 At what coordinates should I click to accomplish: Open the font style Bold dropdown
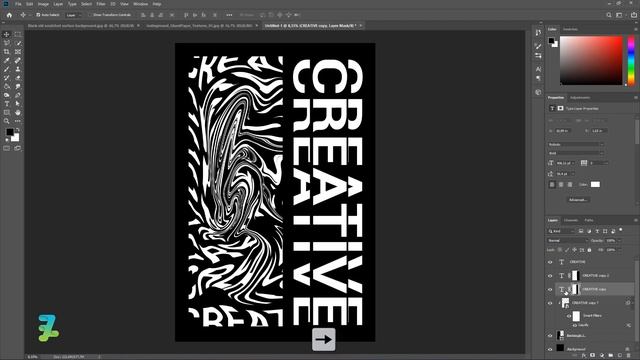click(576, 153)
